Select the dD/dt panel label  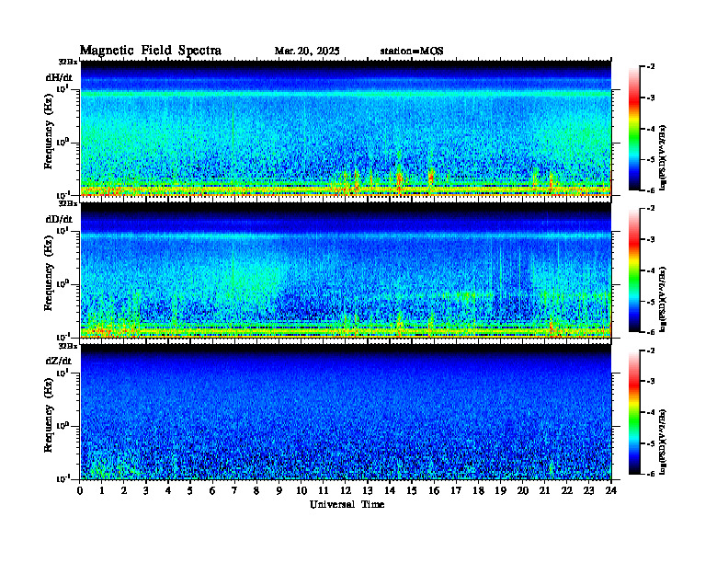(x=59, y=219)
